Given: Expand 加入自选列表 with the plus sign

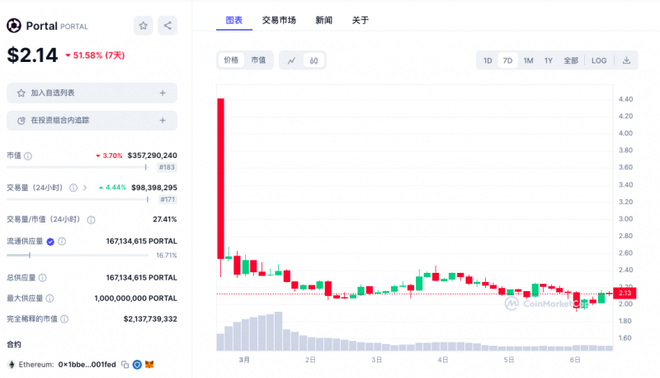Looking at the screenshot, I should click(x=162, y=93).
